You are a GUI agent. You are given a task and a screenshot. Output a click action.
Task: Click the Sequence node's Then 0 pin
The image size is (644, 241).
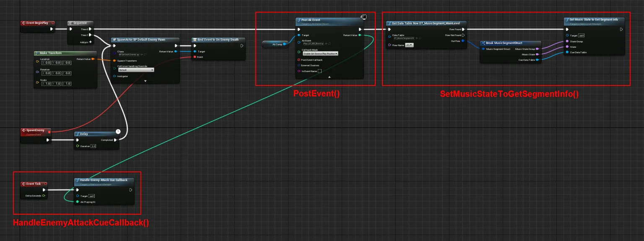90,29
